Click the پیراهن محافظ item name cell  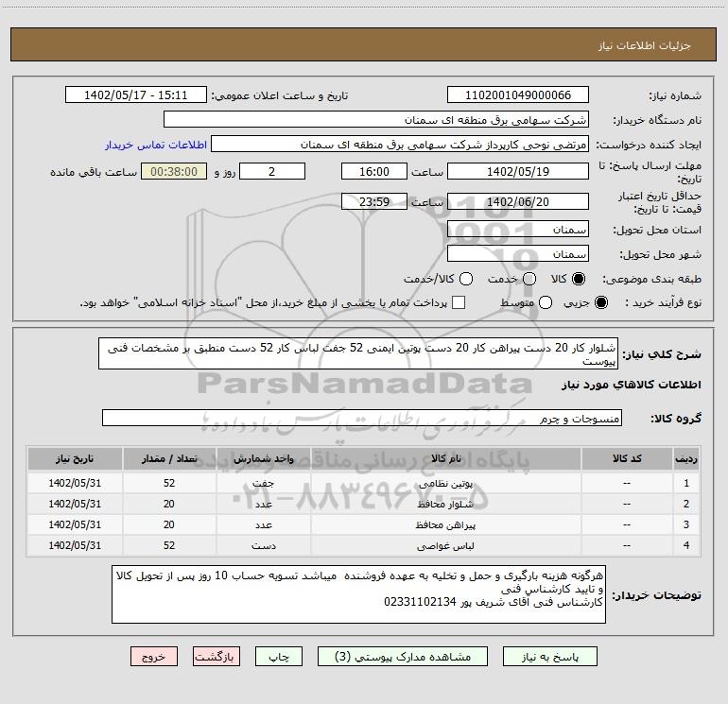445,524
